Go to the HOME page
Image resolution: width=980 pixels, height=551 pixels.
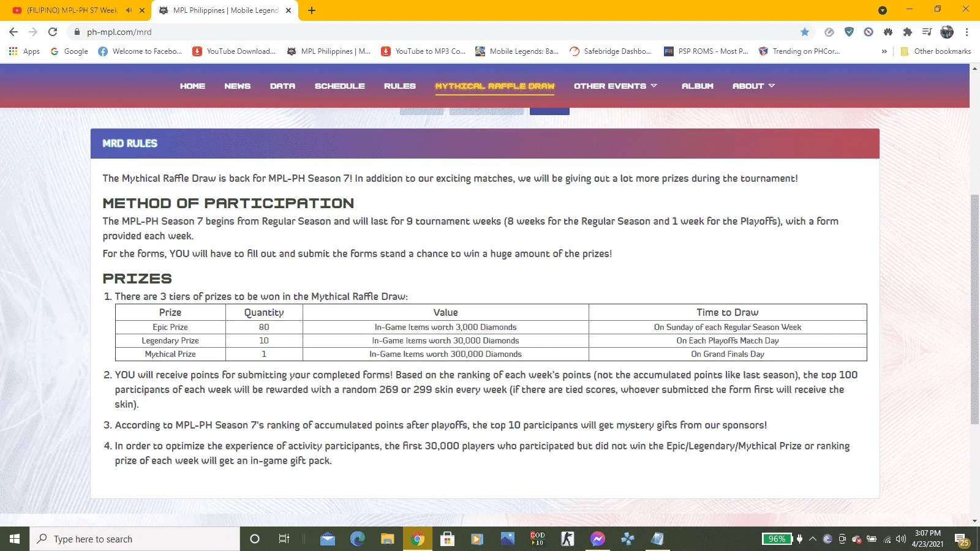[192, 86]
